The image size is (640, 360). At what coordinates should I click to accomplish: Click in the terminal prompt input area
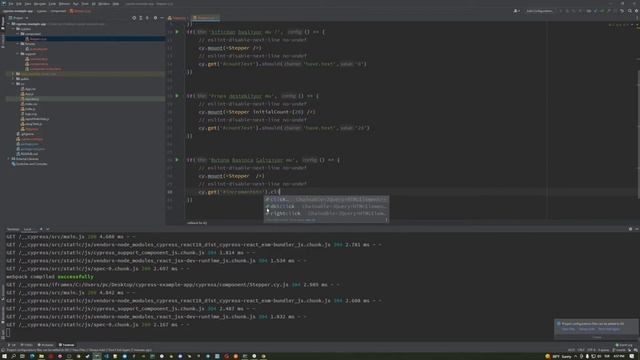(8, 333)
